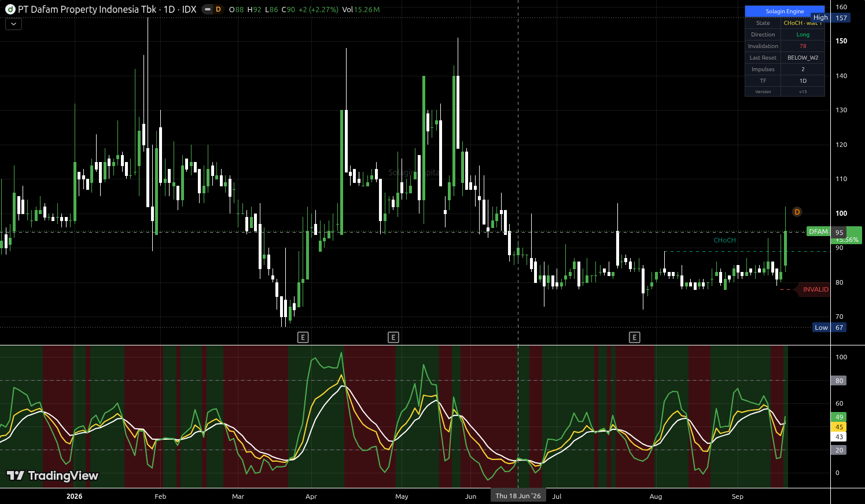This screenshot has height=504, width=865.
Task: Click the gray market status pill icon
Action: (x=207, y=9)
